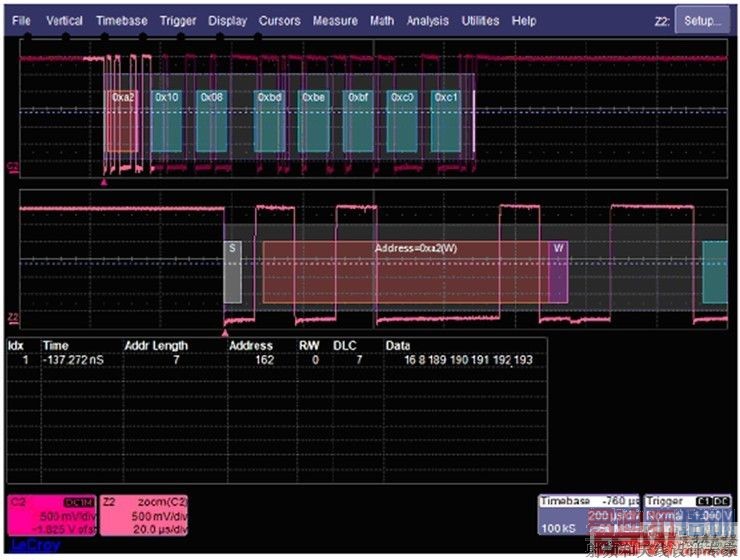Screen dimensions: 740x560
Task: Select decoded byte 0x10 in upper trace
Action: click(x=167, y=121)
